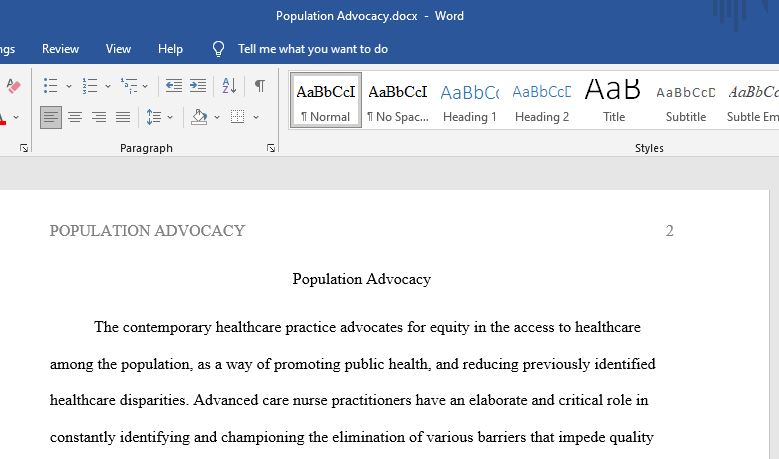Open the Bullets dropdown arrow
This screenshot has width=779, height=459.
click(x=69, y=86)
